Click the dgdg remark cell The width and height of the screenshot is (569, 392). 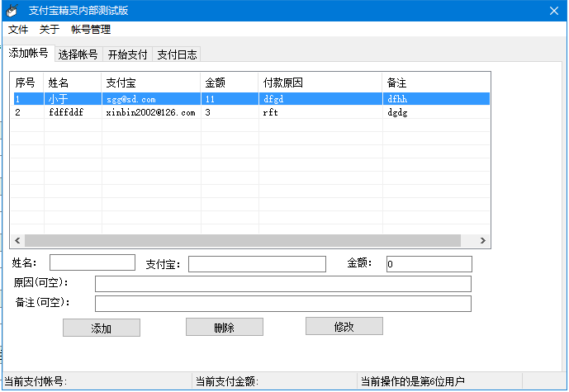pos(436,112)
